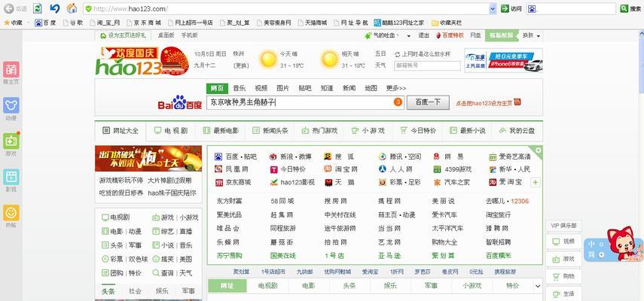
Task: Open the browser home page icon
Action: click(x=72, y=8)
